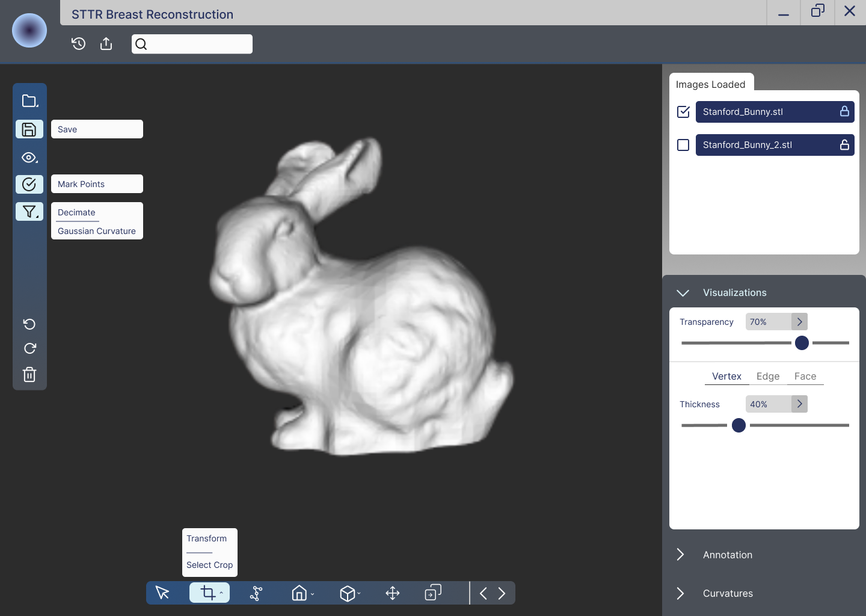Screen dimensions: 866x616
Task: Click the Mark Points label button
Action: click(97, 184)
